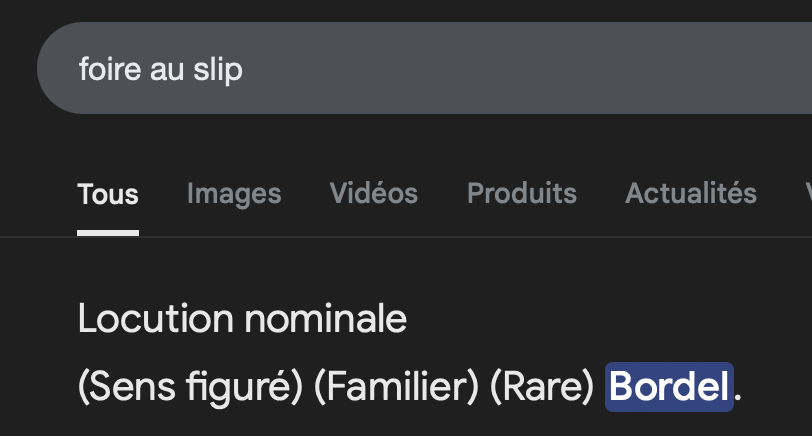This screenshot has height=436, width=812.
Task: Focus the empty right side of search bar
Action: click(550, 69)
